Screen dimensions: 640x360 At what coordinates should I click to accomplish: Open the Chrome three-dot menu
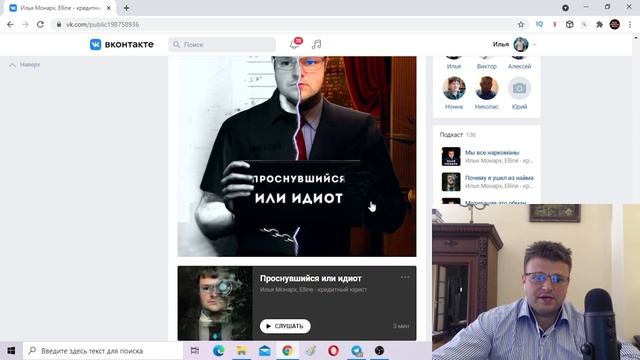pos(630,24)
